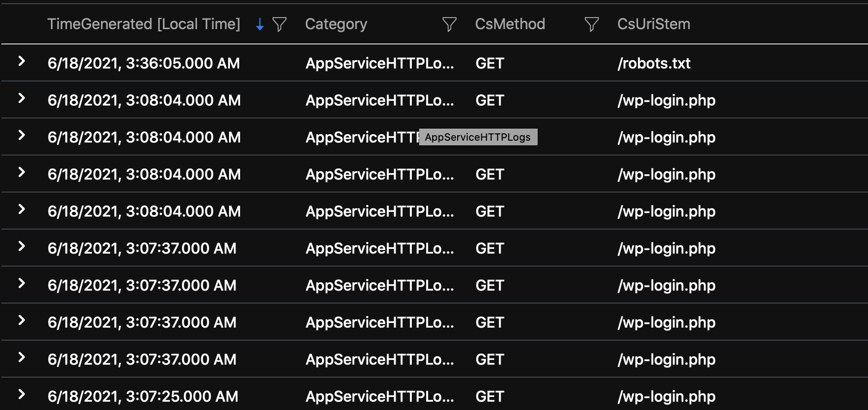Image resolution: width=868 pixels, height=410 pixels.
Task: Open filter for Category column
Action: 449,24
